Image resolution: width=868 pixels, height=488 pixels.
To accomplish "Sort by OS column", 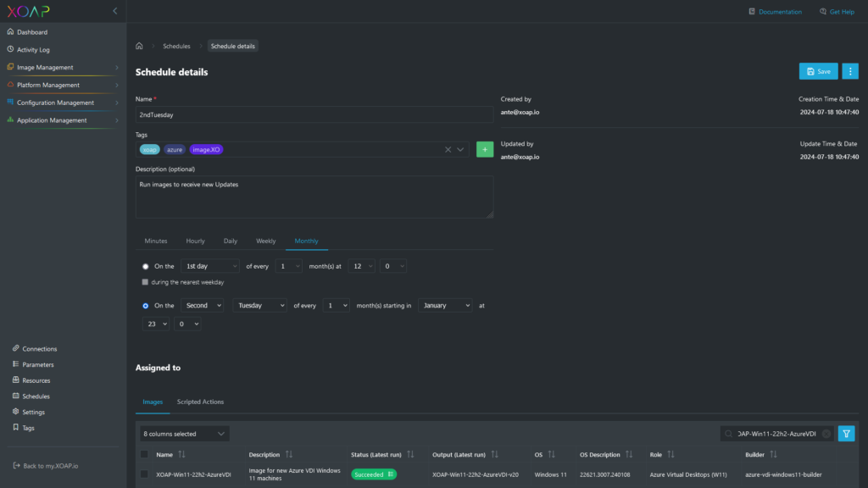I will [x=551, y=455].
